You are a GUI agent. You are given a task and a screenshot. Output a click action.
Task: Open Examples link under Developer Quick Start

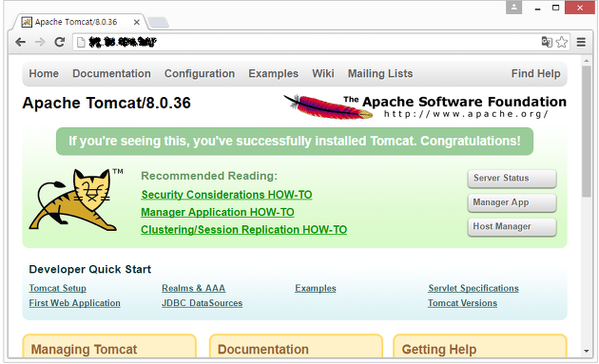tap(316, 288)
